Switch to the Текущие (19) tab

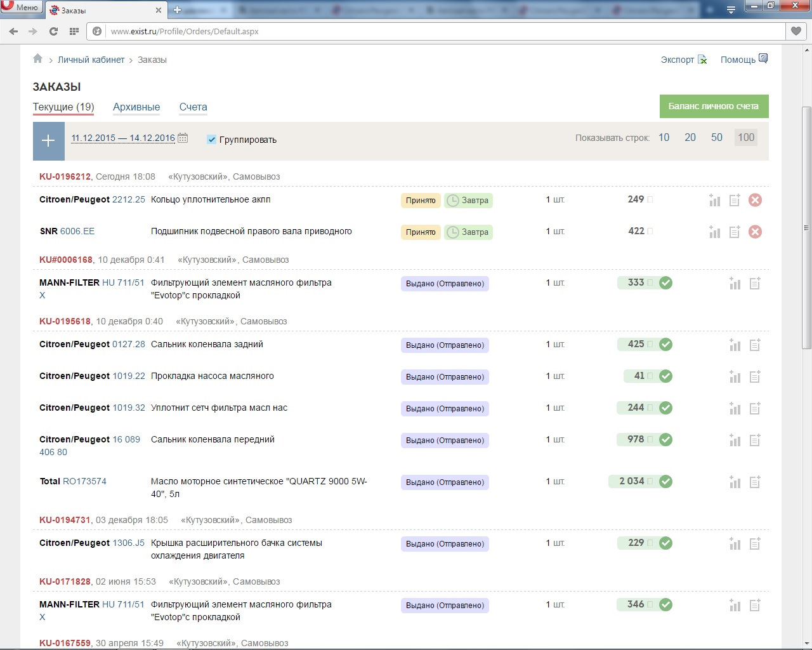[63, 107]
